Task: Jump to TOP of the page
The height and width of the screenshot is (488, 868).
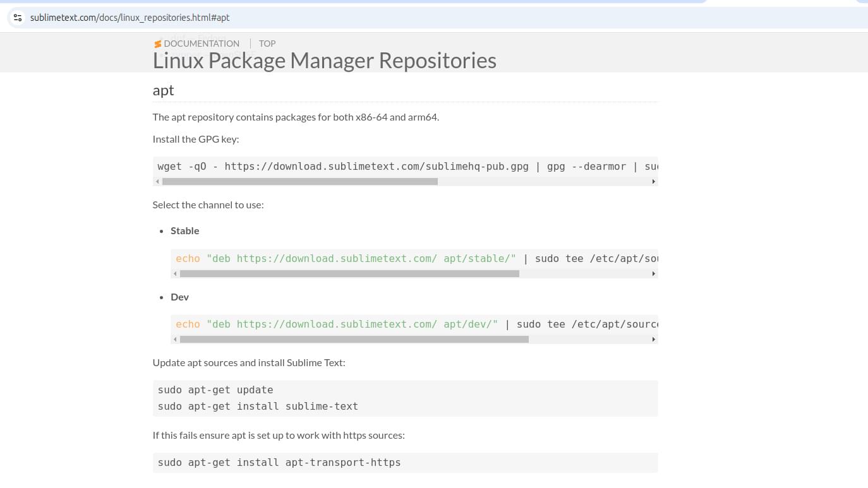Action: [x=267, y=44]
